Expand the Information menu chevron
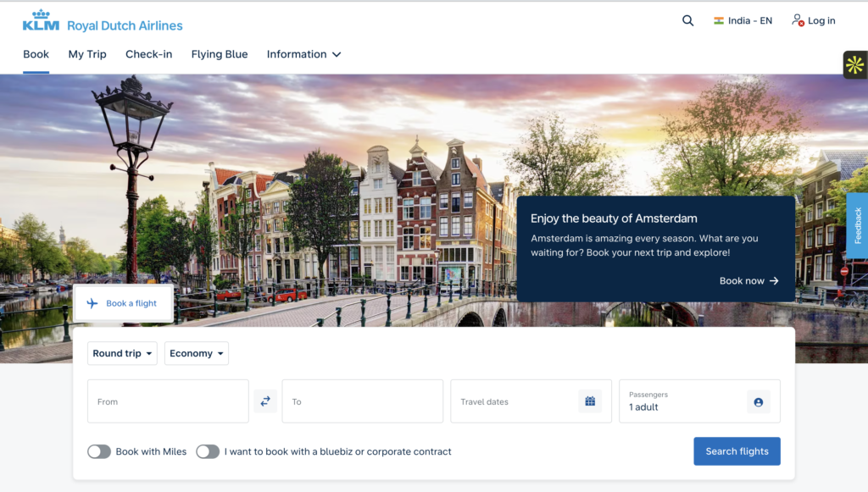 click(337, 54)
